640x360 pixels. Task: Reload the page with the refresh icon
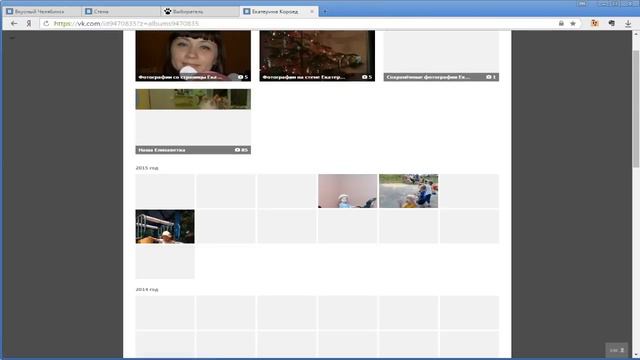(x=46, y=24)
